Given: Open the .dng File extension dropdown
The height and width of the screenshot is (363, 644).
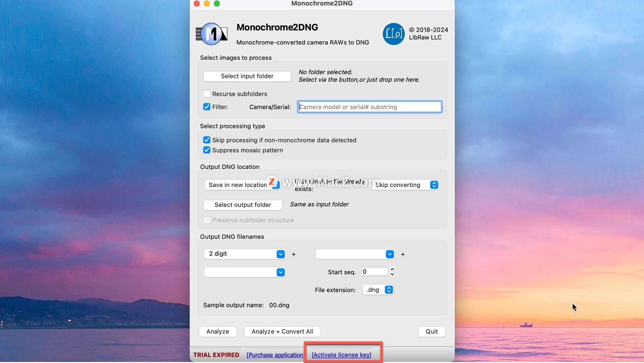Looking at the screenshot, I should (x=378, y=290).
